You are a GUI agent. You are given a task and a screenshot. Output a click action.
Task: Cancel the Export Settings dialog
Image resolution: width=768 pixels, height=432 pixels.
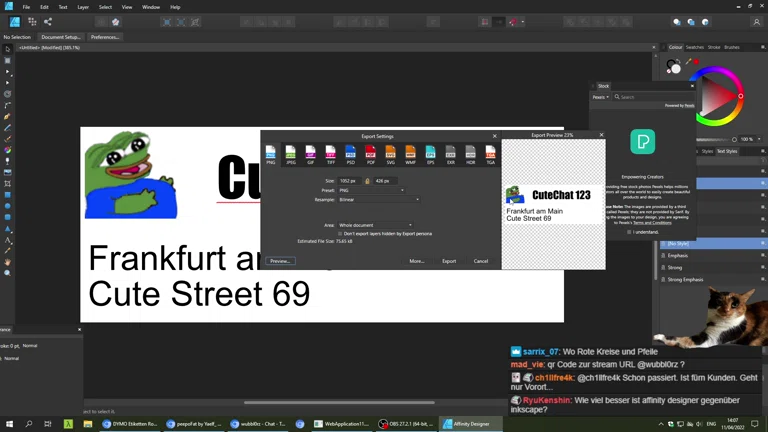point(481,261)
